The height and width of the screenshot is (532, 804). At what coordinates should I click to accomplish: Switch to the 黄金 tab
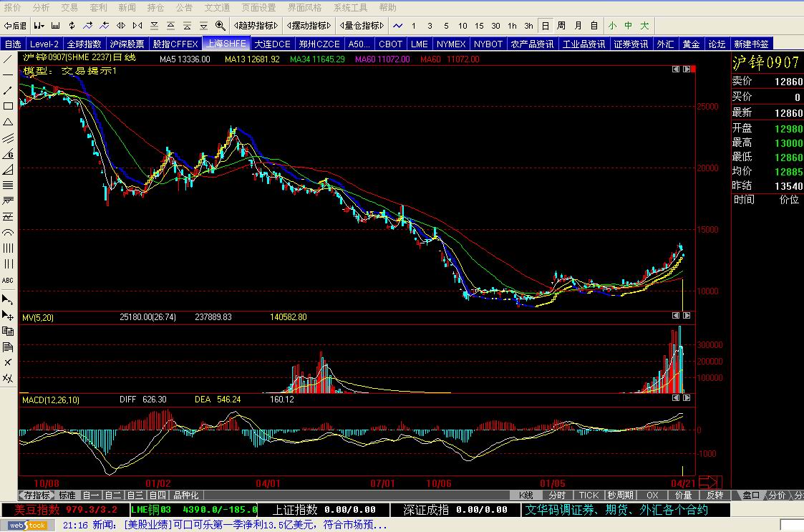click(x=691, y=44)
